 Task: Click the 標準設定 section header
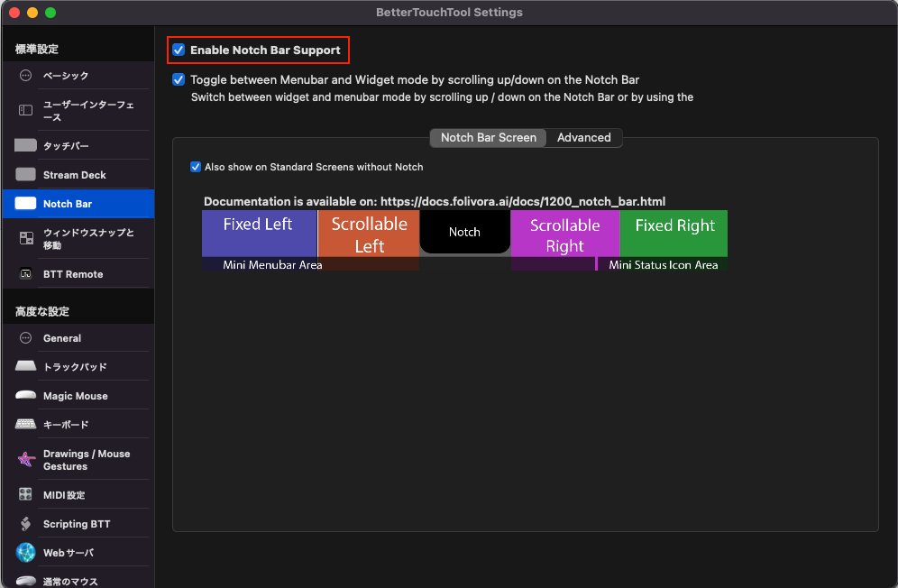click(x=37, y=50)
